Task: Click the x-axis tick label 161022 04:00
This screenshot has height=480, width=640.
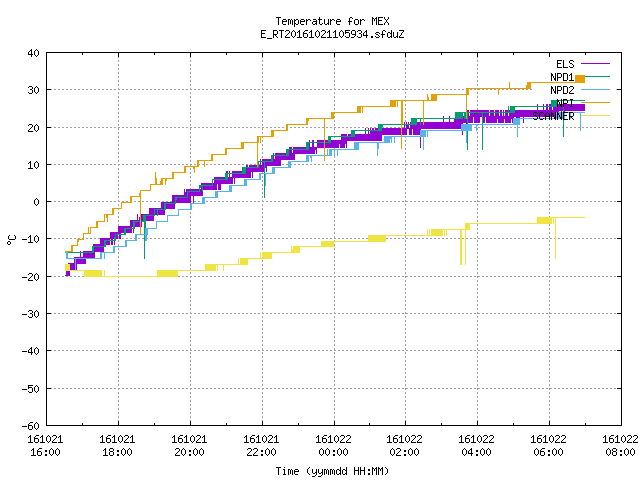Action: pyautogui.click(x=476, y=446)
